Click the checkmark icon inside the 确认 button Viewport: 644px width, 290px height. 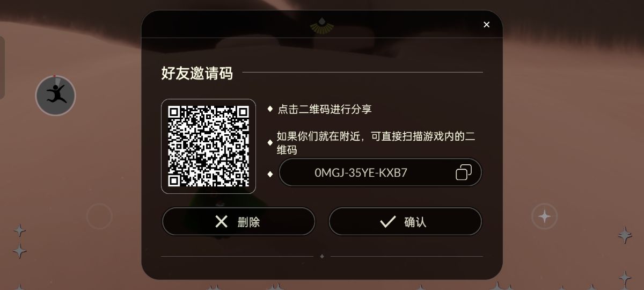click(x=387, y=222)
